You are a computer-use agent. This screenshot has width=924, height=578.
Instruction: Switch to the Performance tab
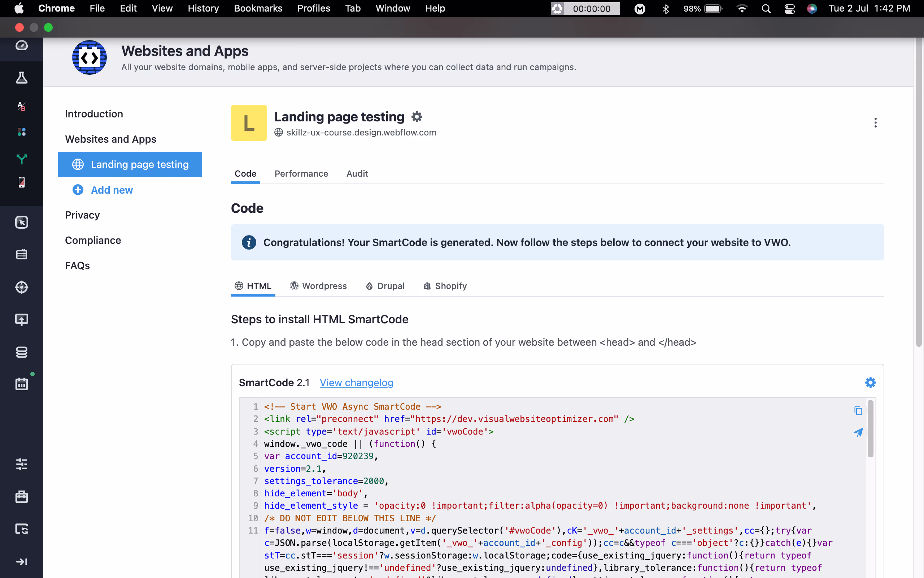[301, 173]
